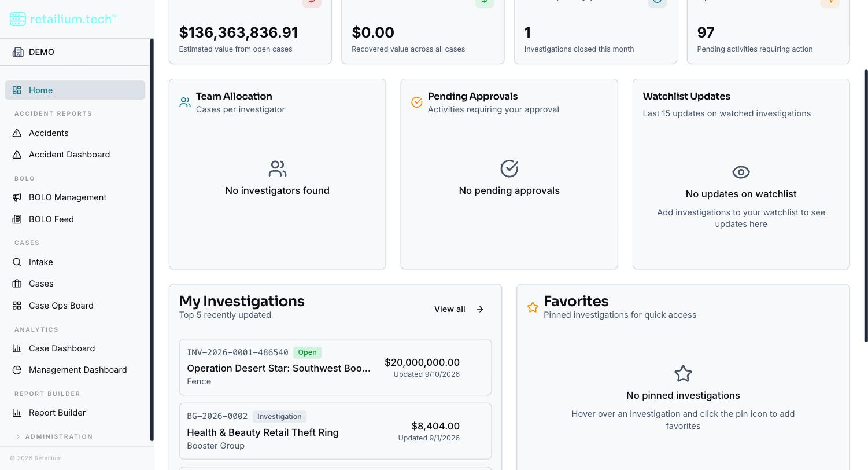Click the retailium.tech logo icon
The width and height of the screenshot is (868, 470).
tap(17, 19)
